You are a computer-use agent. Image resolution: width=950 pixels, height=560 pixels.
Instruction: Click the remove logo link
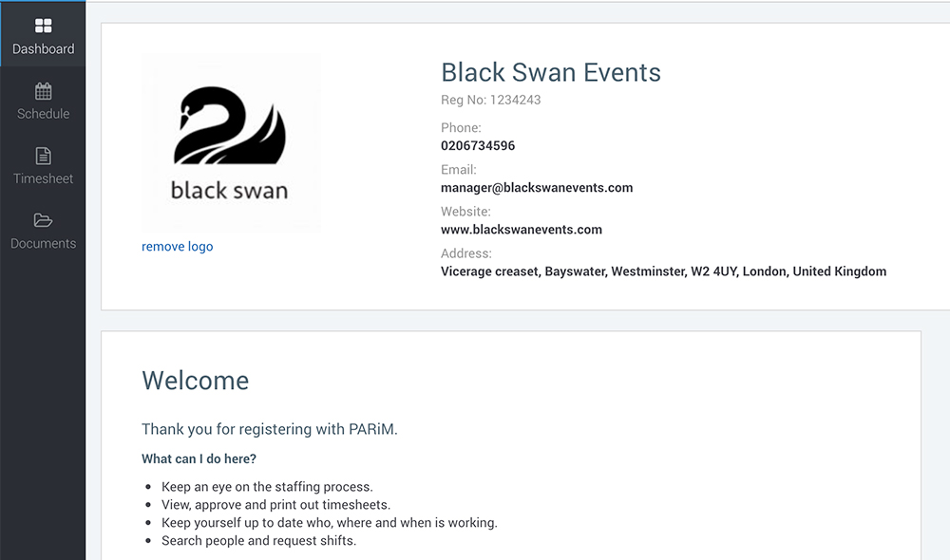tap(177, 247)
